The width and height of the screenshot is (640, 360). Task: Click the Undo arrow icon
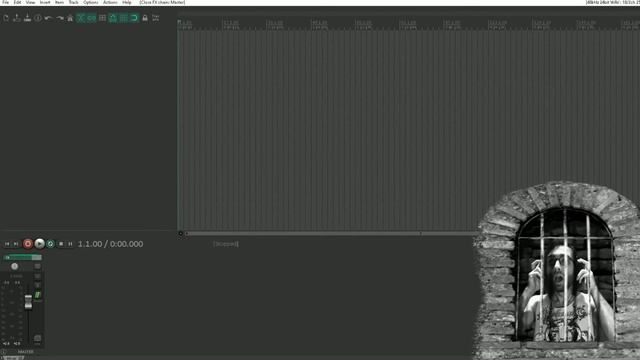(49, 18)
